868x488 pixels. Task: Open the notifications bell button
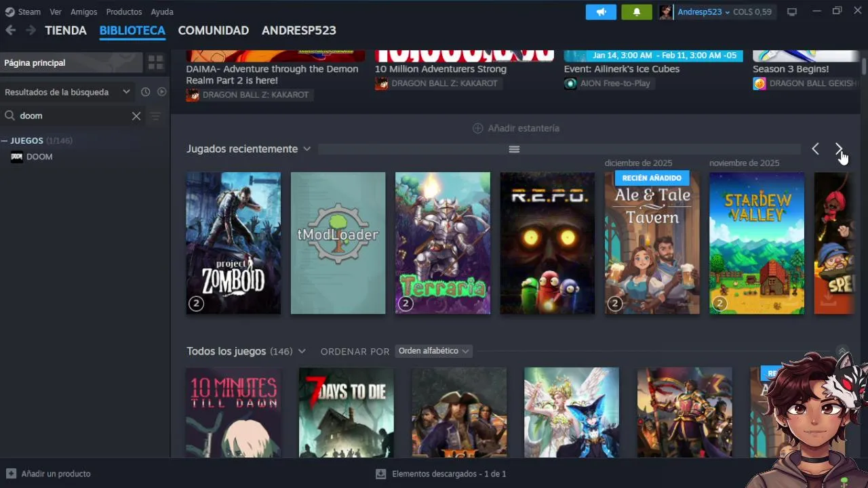[x=636, y=12]
